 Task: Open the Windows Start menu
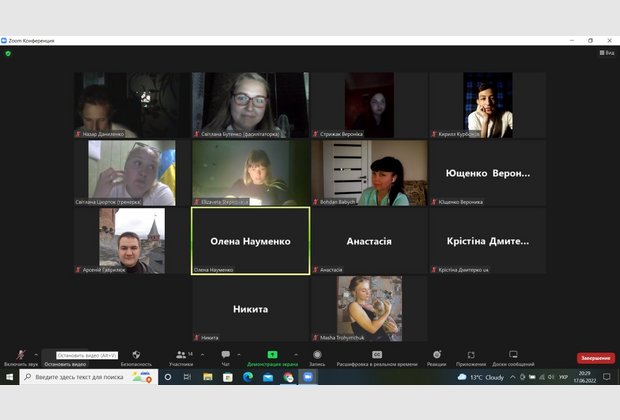coord(9,377)
